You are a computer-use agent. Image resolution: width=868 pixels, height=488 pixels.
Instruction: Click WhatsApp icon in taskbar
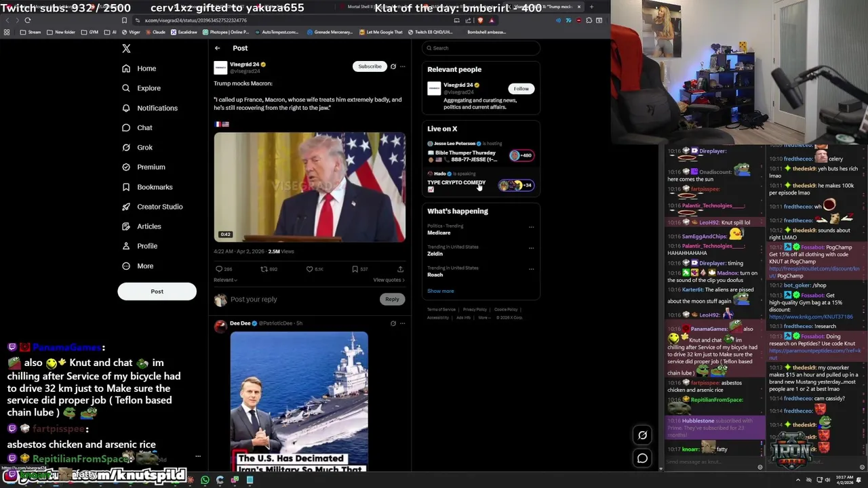(x=205, y=480)
